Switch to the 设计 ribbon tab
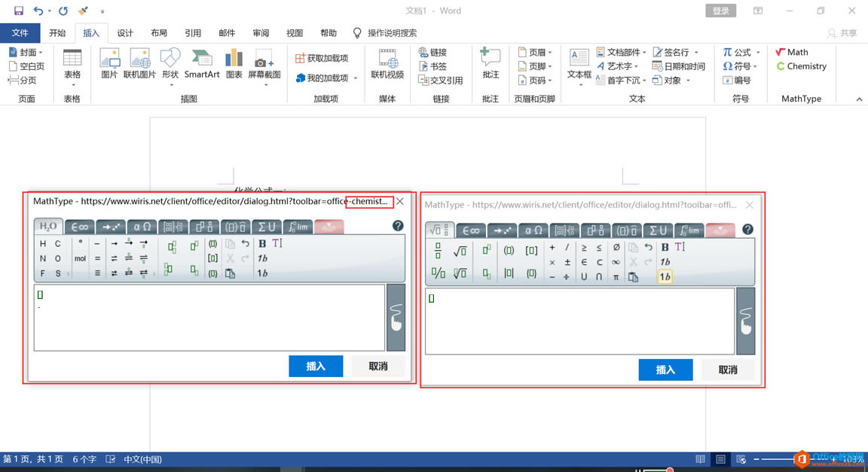The height and width of the screenshot is (472, 868). tap(125, 33)
